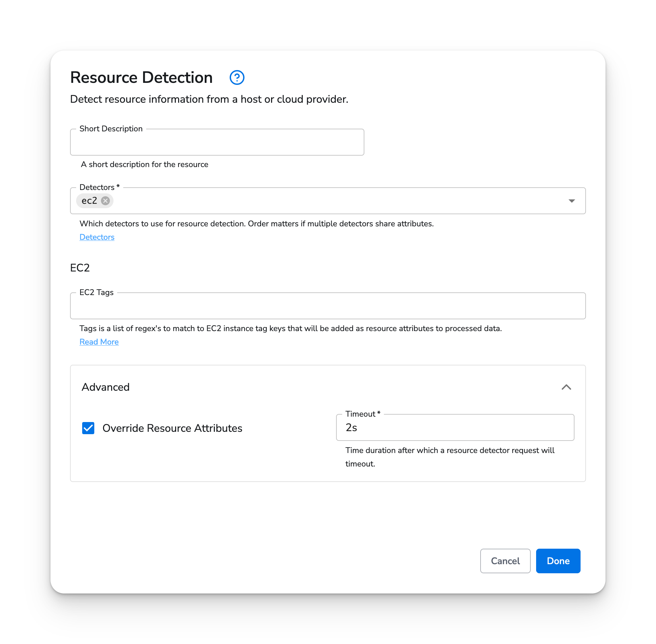Click the x icon on the ec2 tag
The width and height of the screenshot is (656, 644).
tap(105, 200)
